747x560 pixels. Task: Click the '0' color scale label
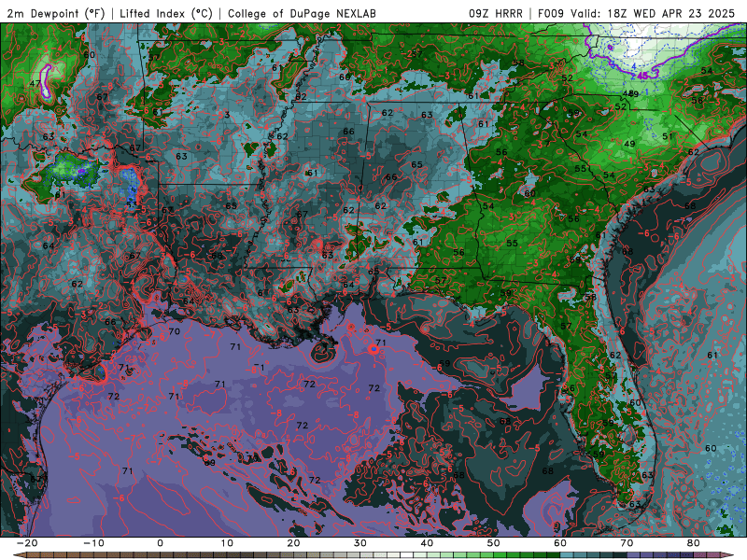click(160, 543)
